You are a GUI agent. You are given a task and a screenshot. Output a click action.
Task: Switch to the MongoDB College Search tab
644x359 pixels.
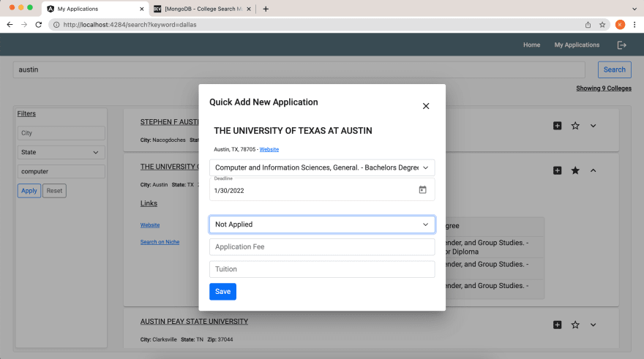(201, 9)
